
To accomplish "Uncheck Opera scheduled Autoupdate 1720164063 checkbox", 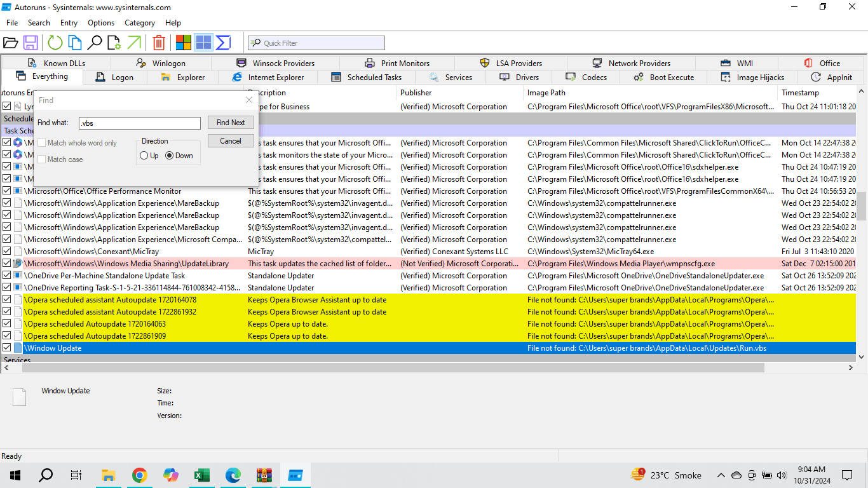I will coord(6,324).
